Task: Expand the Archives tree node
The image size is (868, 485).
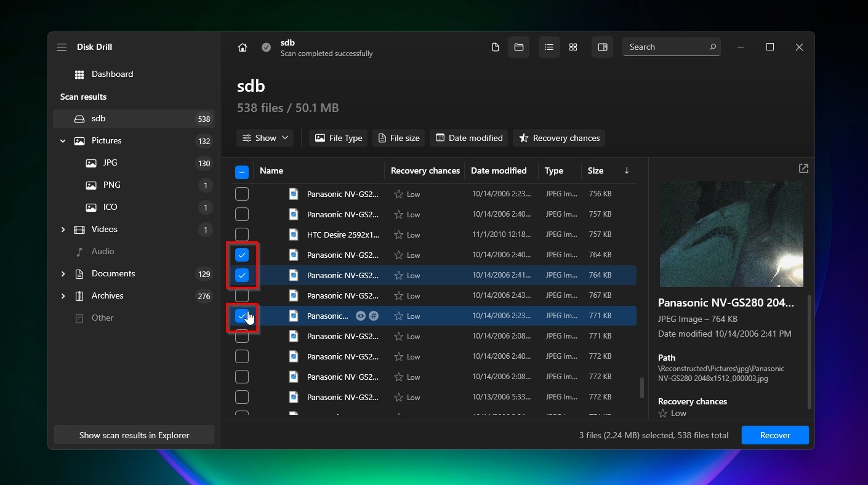Action: tap(63, 296)
